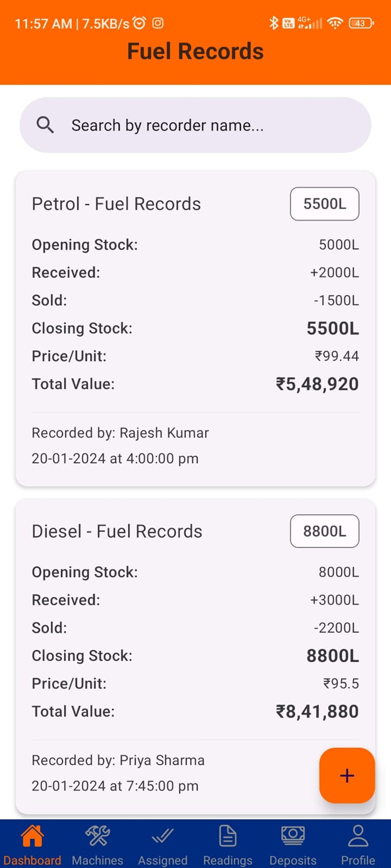Tap the alarm clock status icon
The width and height of the screenshot is (391, 868).
click(x=139, y=23)
